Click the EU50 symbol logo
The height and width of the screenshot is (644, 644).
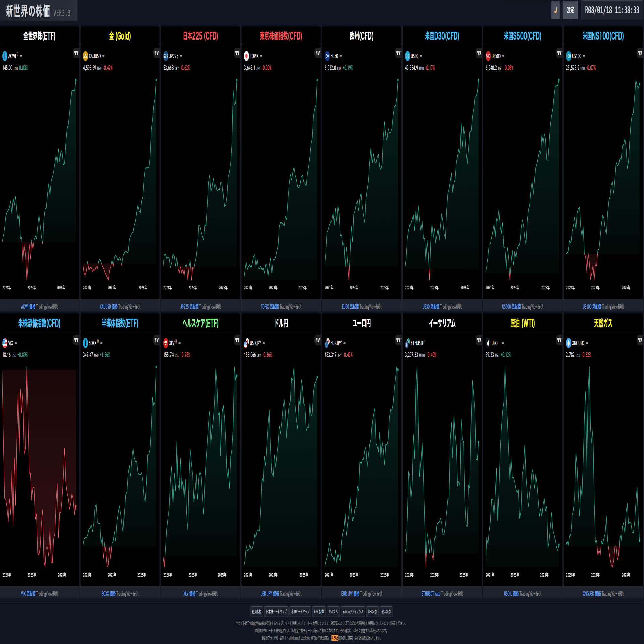(327, 56)
